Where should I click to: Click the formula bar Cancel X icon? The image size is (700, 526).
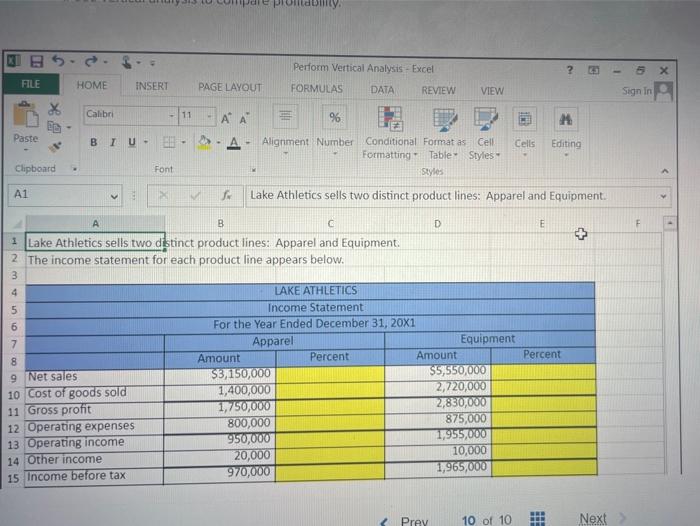163,195
